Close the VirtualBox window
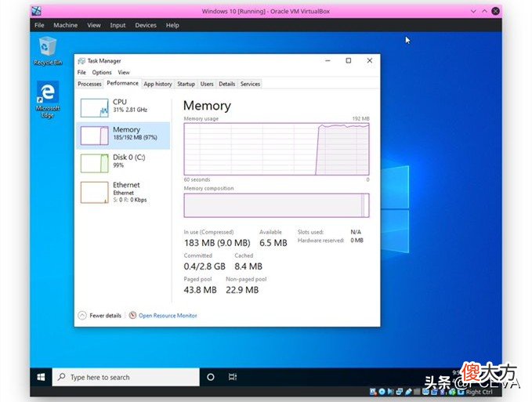 (x=496, y=11)
